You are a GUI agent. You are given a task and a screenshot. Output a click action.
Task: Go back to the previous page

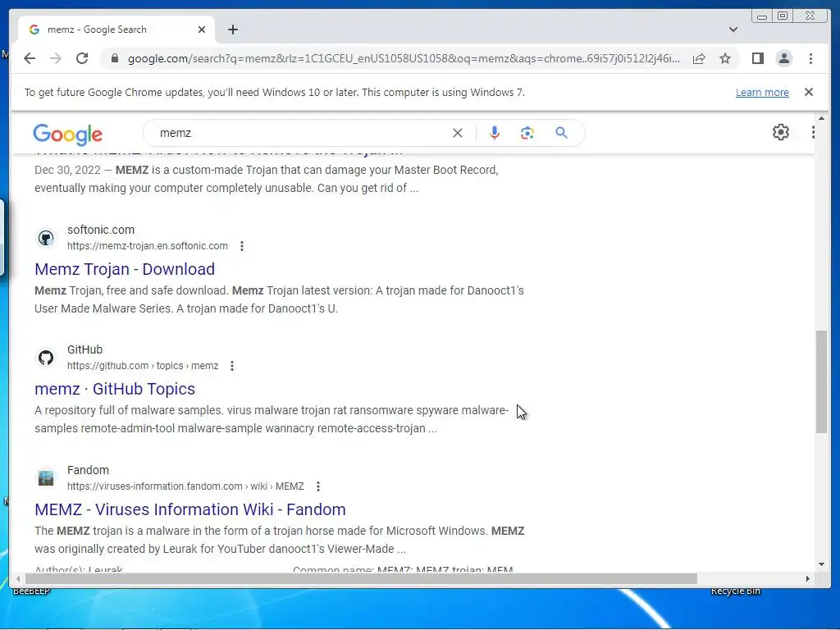click(x=30, y=58)
